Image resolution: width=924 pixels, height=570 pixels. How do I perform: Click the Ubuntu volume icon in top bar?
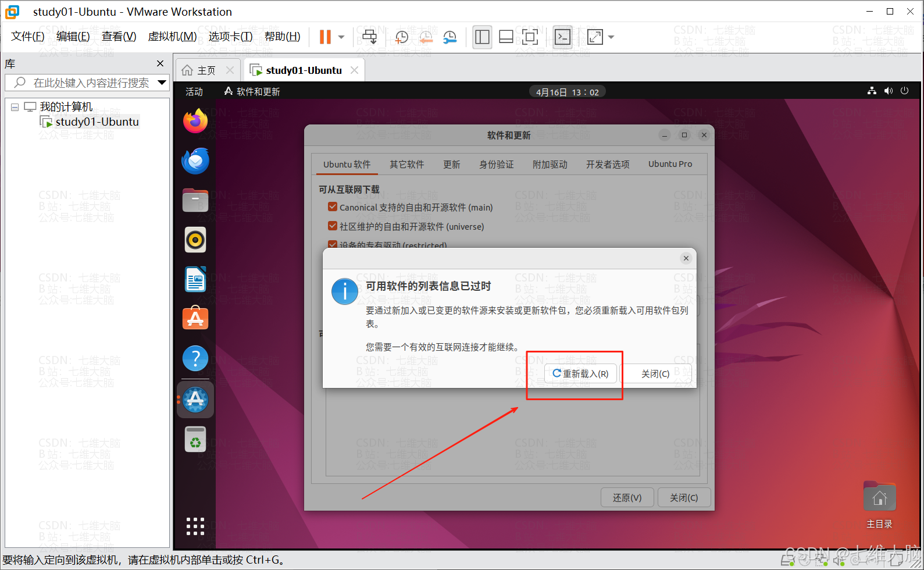(x=888, y=91)
